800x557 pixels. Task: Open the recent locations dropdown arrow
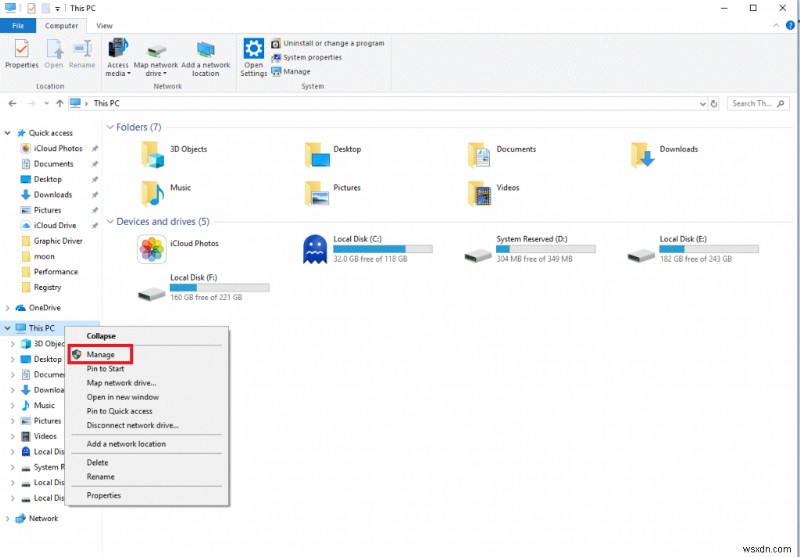tap(46, 104)
